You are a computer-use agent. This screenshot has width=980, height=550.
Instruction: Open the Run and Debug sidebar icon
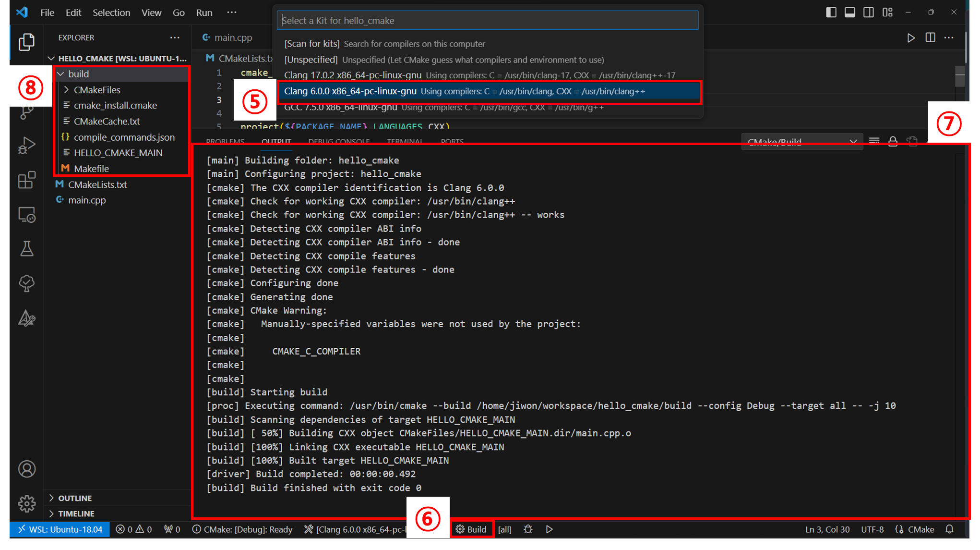coord(26,146)
